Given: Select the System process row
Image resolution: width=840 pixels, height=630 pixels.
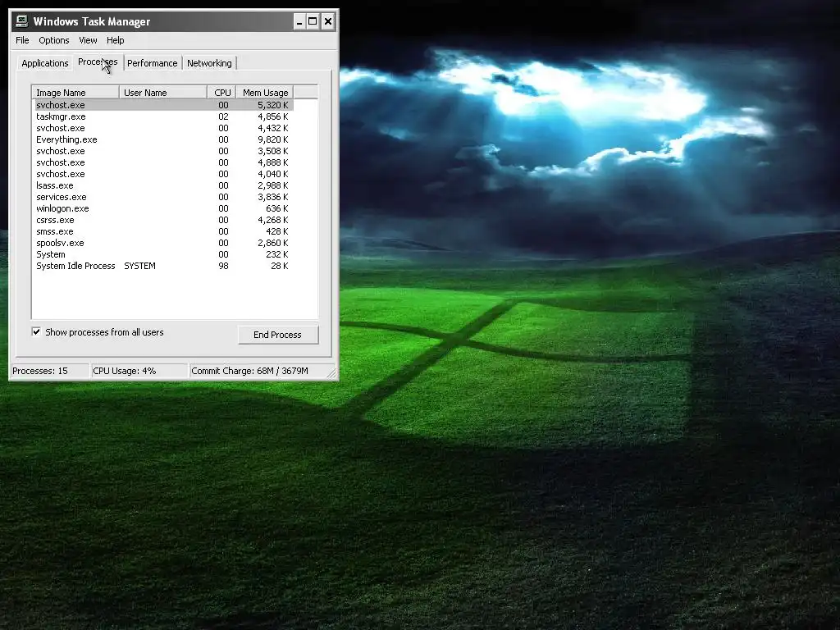Looking at the screenshot, I should tap(163, 254).
